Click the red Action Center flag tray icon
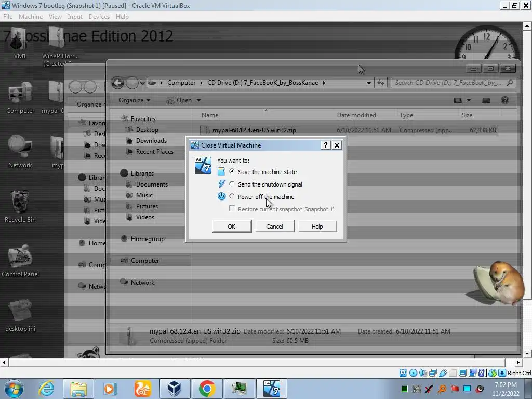532x399 pixels. [x=455, y=389]
